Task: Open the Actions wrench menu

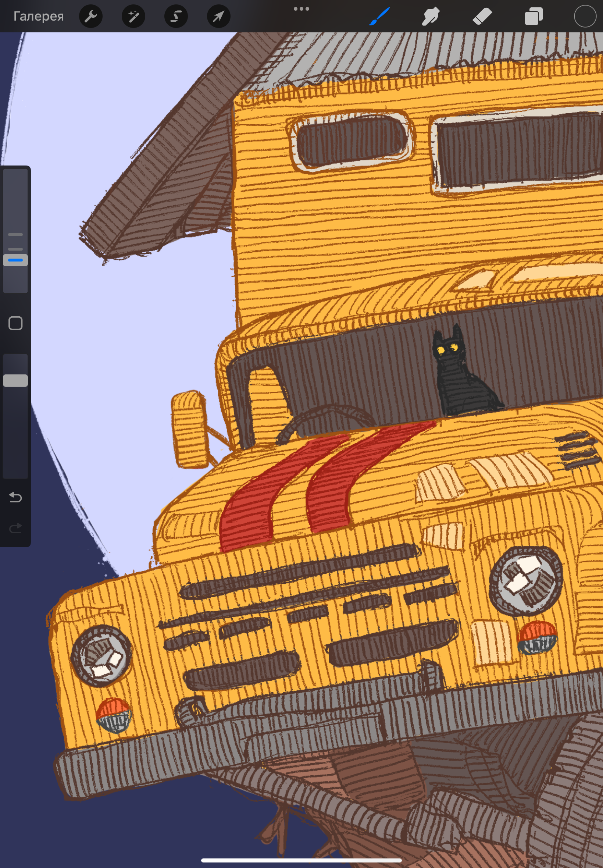Action: pyautogui.click(x=91, y=16)
